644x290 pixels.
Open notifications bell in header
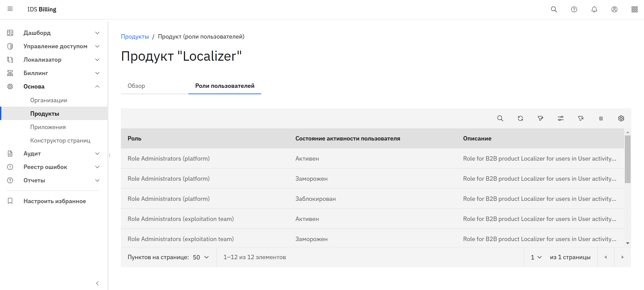(594, 9)
